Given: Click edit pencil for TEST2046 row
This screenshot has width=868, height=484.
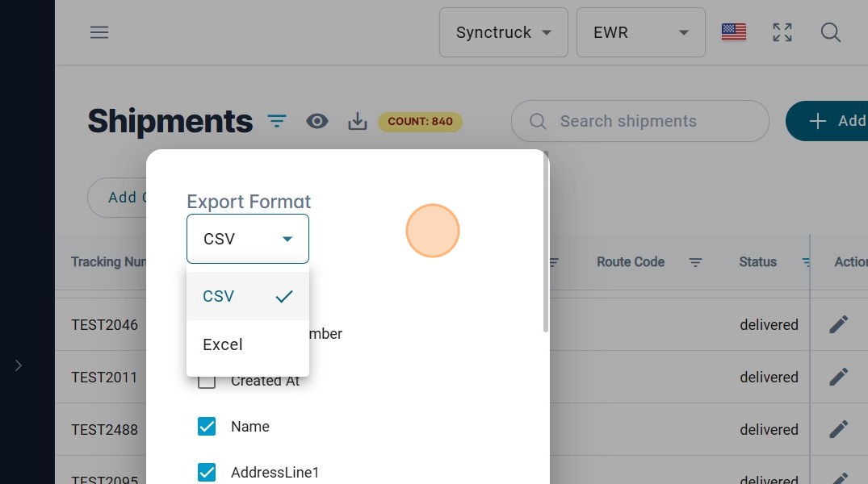Looking at the screenshot, I should point(839,325).
